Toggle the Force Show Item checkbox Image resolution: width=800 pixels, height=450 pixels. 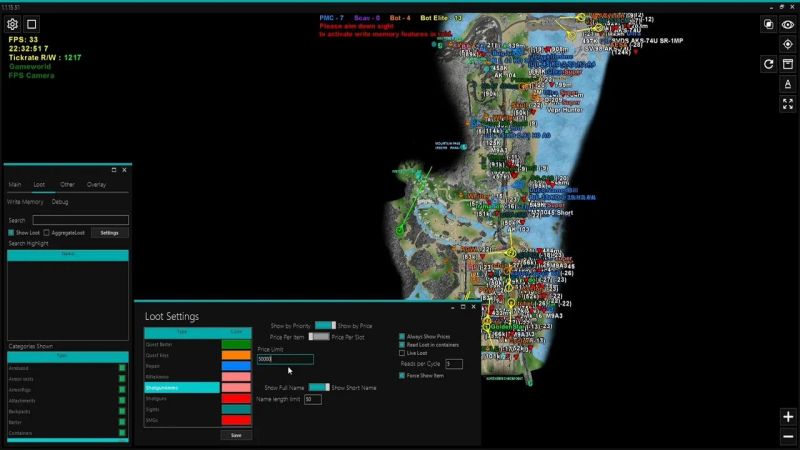pyautogui.click(x=402, y=376)
